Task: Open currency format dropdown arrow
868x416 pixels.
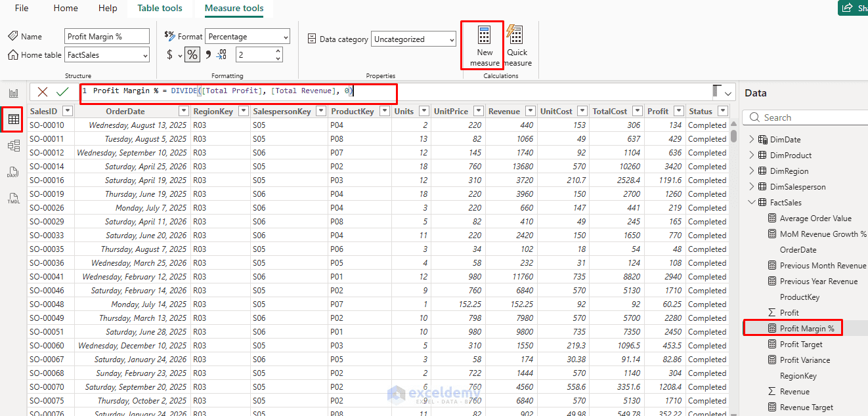Action: click(x=180, y=55)
